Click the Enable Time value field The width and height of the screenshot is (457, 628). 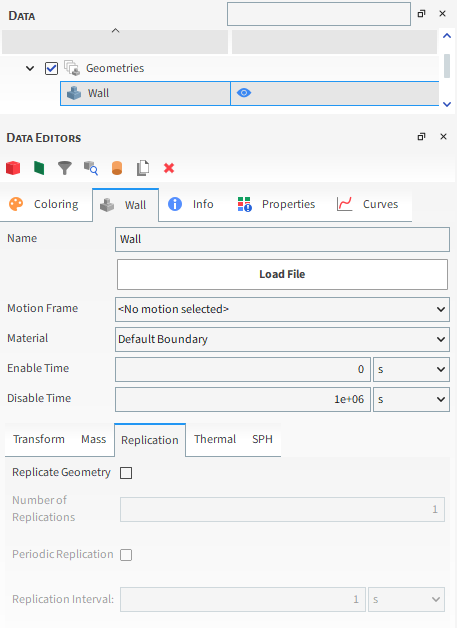(243, 369)
